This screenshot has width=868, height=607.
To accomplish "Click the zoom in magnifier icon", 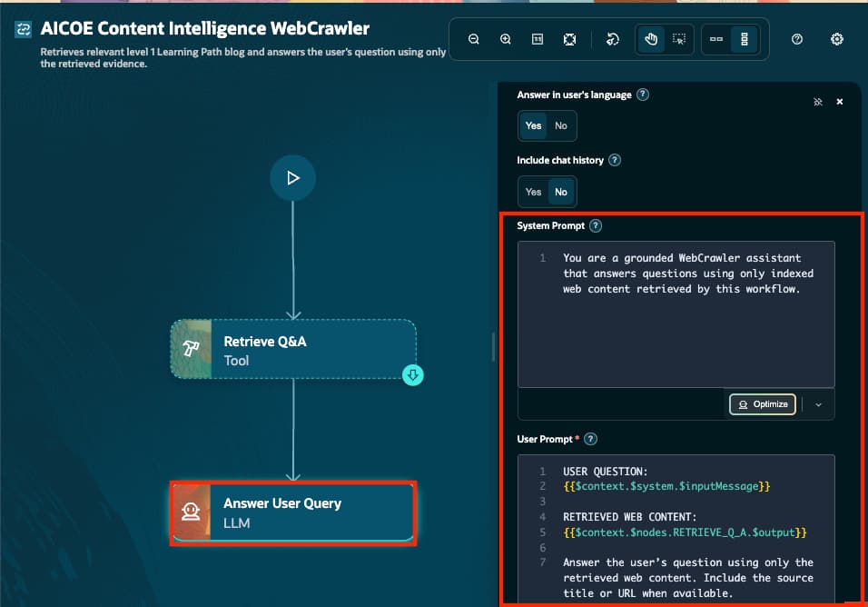I will 506,39.
